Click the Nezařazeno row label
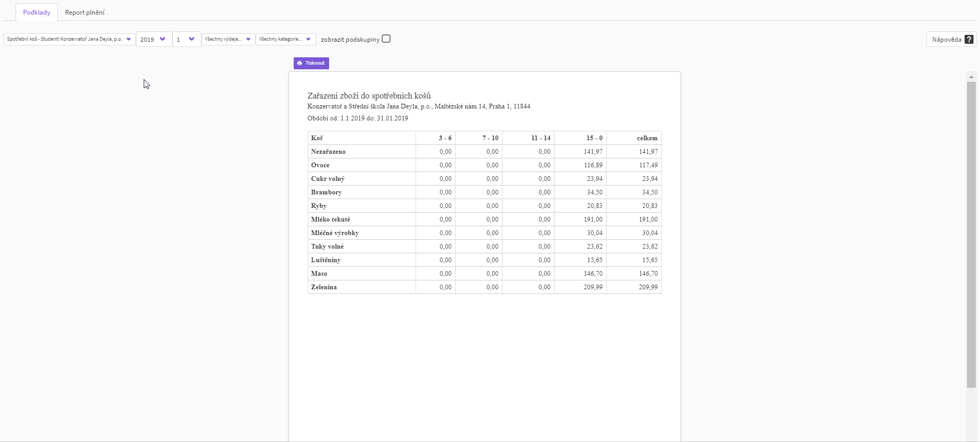The image size is (980, 442). click(x=328, y=152)
